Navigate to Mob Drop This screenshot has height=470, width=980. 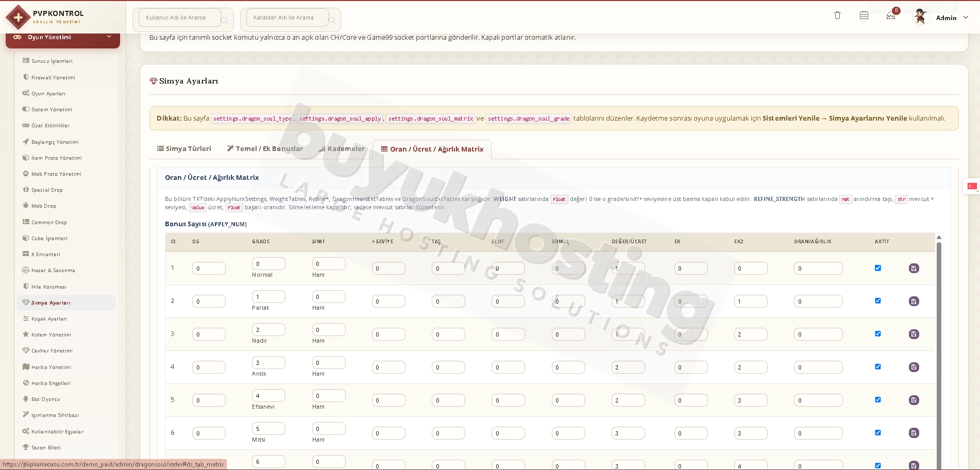click(44, 206)
